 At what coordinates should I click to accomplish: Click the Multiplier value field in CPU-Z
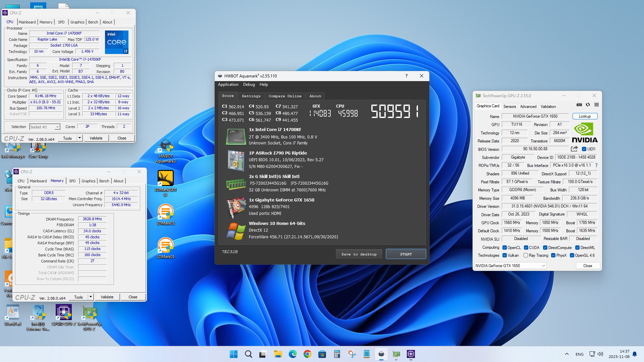point(46,102)
